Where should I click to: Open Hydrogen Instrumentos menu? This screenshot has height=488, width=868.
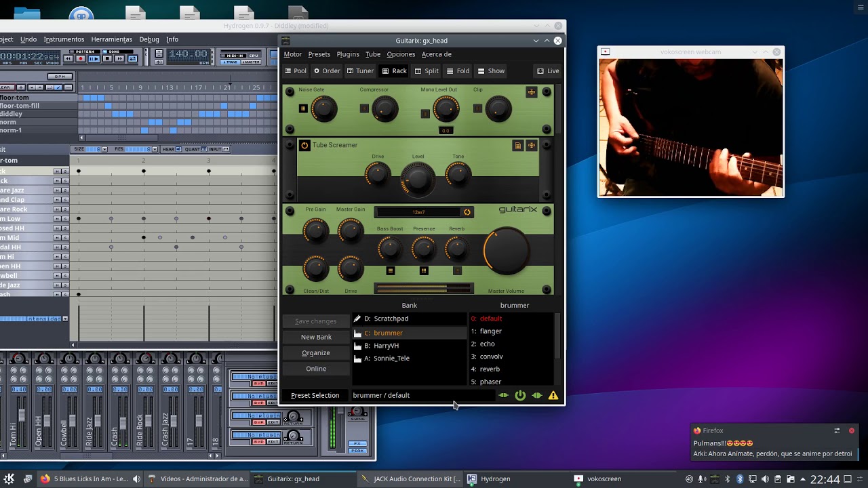click(64, 39)
